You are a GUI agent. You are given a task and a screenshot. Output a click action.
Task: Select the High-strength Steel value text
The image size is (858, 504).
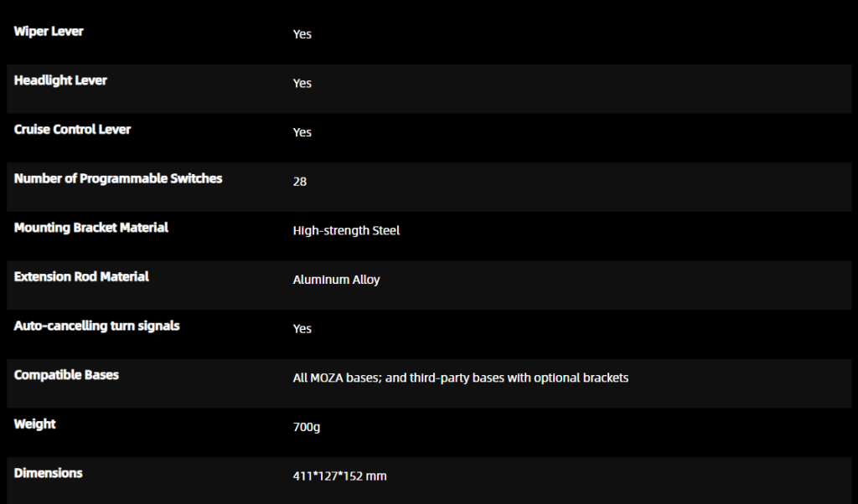(346, 230)
